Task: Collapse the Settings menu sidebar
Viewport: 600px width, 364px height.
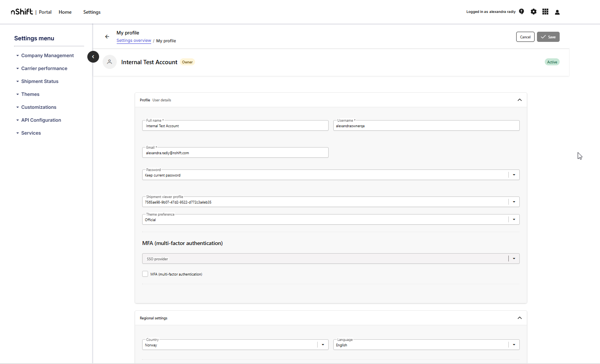Action: tap(93, 57)
